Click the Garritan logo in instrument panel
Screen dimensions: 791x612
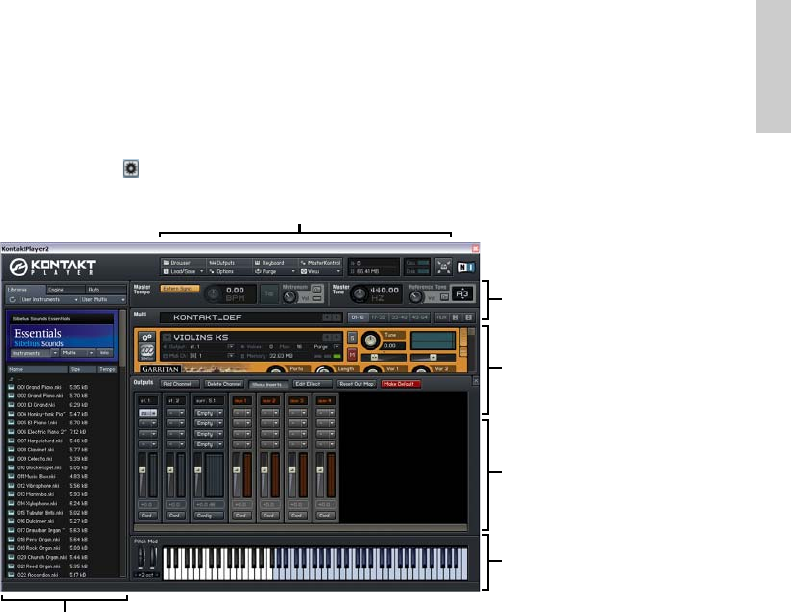160,369
